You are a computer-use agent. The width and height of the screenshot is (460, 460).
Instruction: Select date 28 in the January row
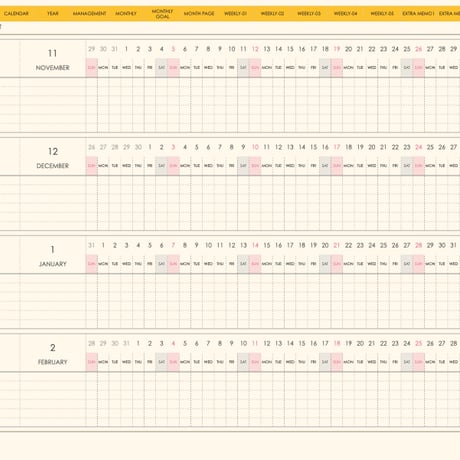pyautogui.click(x=419, y=245)
